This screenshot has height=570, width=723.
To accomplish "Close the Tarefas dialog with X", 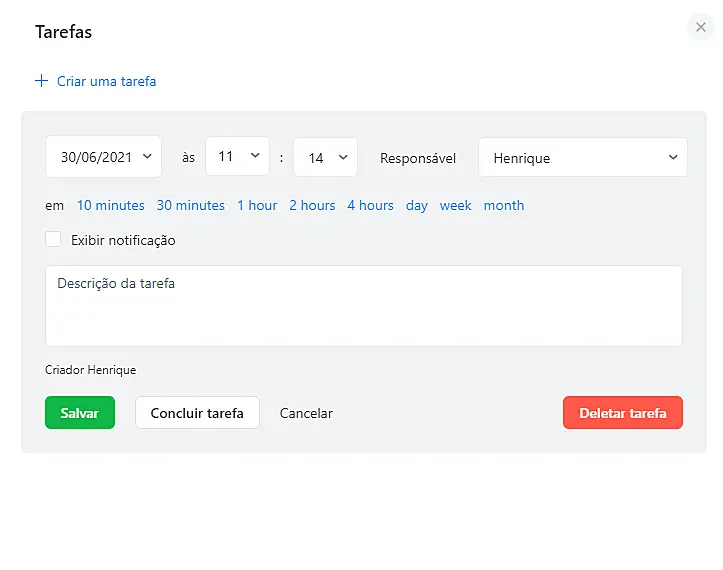I will click(701, 28).
